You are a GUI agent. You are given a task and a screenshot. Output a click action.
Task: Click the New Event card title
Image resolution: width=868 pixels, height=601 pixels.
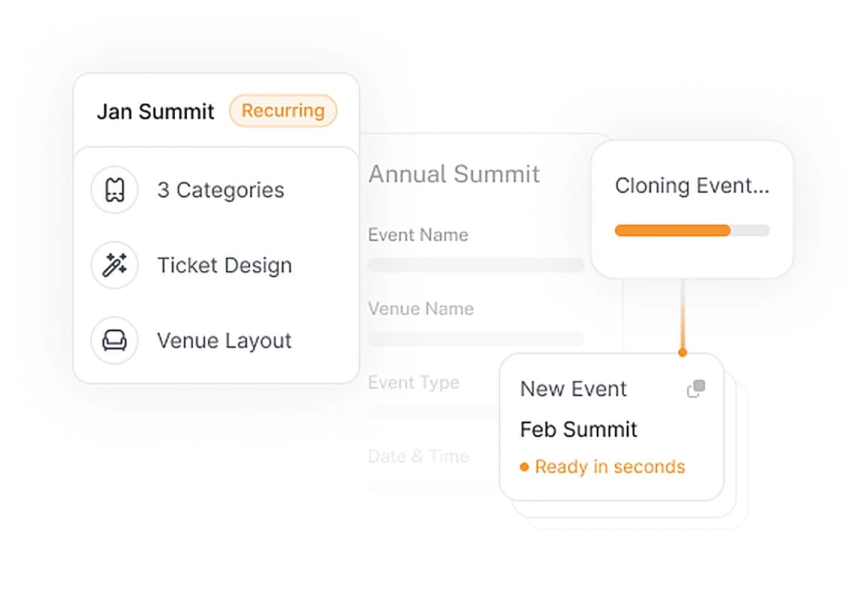point(573,389)
